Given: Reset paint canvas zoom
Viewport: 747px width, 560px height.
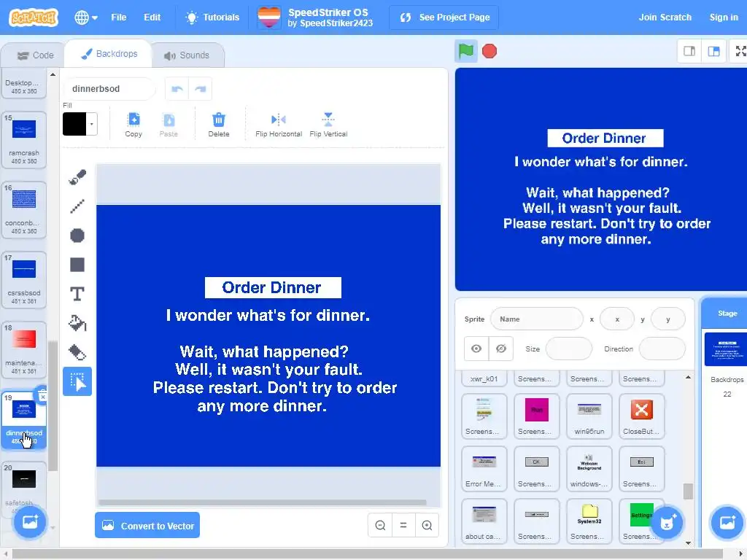Looking at the screenshot, I should point(403,525).
